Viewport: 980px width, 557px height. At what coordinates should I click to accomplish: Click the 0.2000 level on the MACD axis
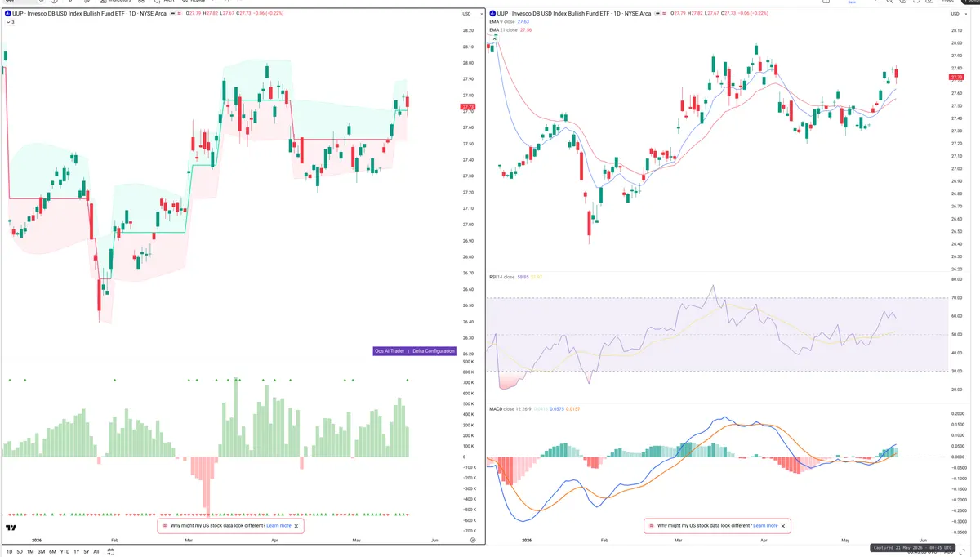(958, 414)
